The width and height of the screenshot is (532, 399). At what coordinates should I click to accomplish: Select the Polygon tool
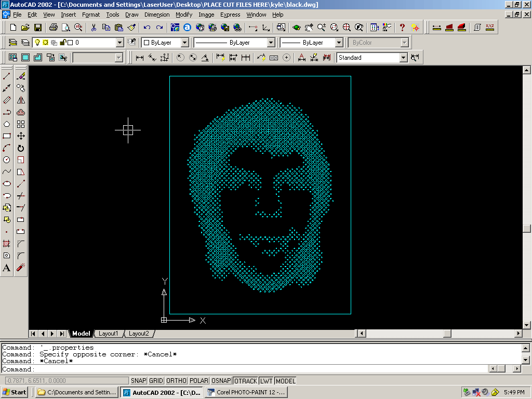[6, 124]
